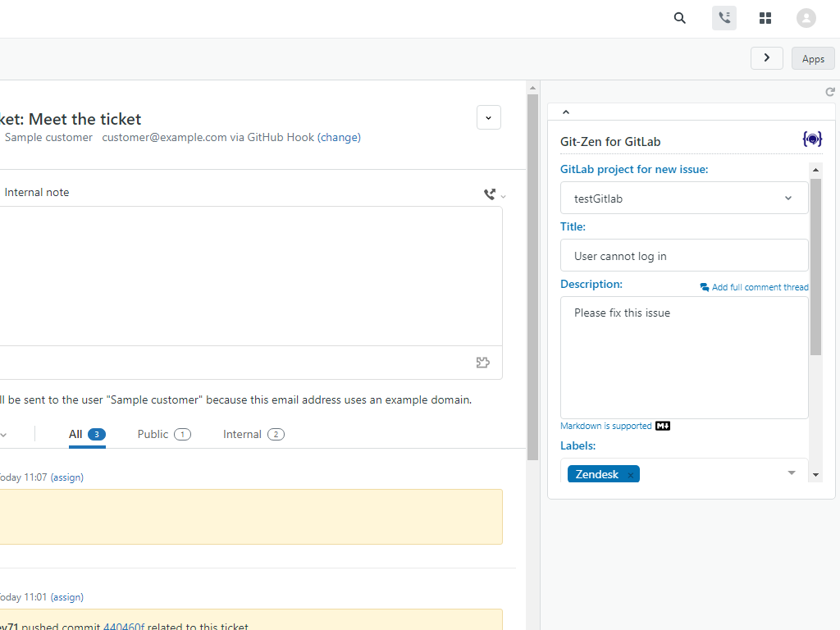Click Add full comment thread link

(x=754, y=287)
